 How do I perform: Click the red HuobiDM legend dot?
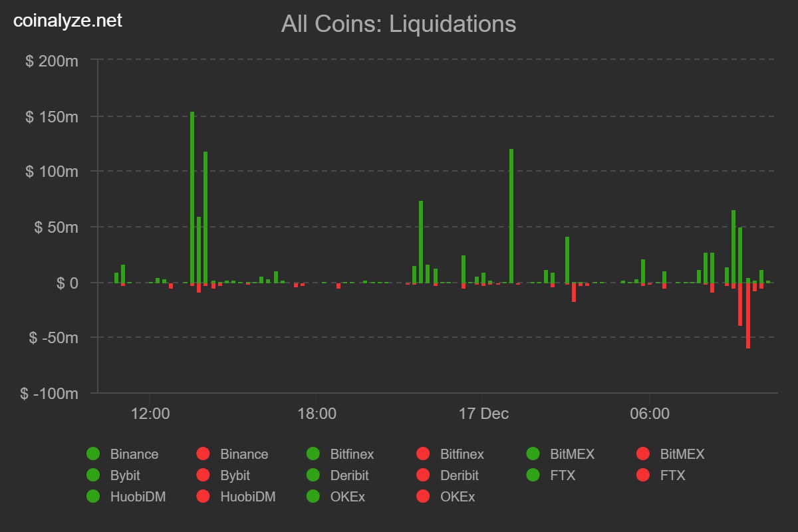click(203, 497)
